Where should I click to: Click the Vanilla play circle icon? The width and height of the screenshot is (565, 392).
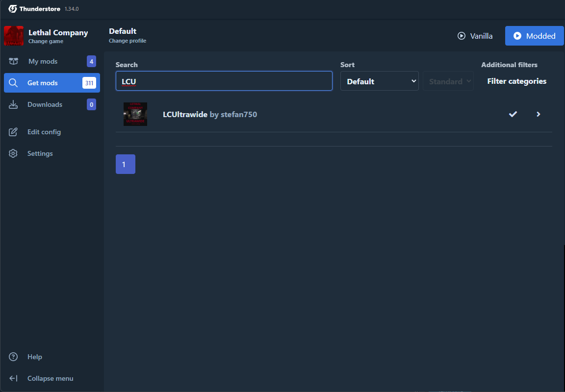click(x=461, y=36)
